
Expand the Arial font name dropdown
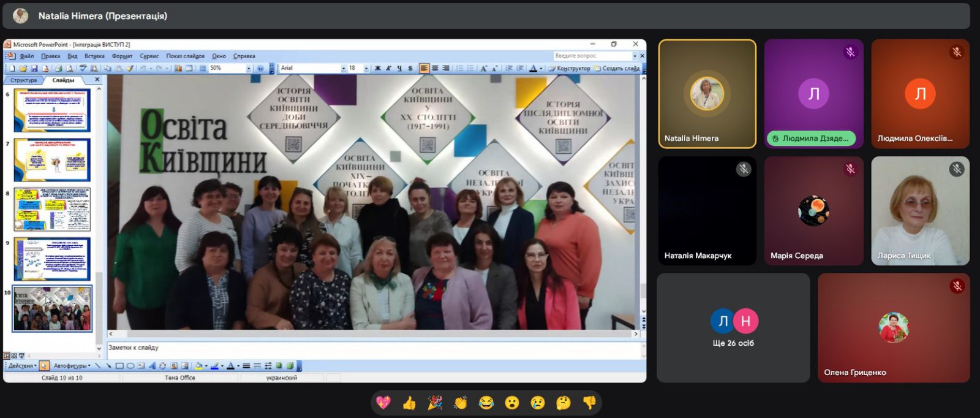pyautogui.click(x=343, y=69)
